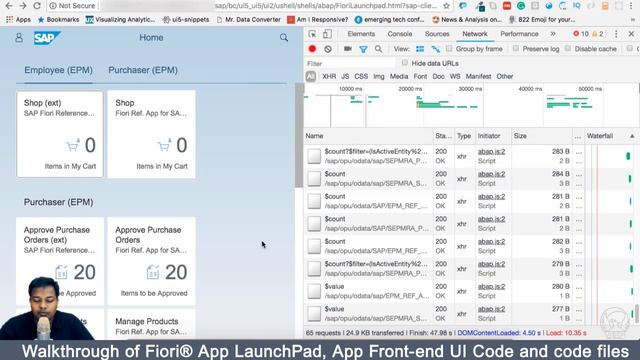Click the red error count indicator
Viewport: 640px width, 360px height.
[580, 34]
